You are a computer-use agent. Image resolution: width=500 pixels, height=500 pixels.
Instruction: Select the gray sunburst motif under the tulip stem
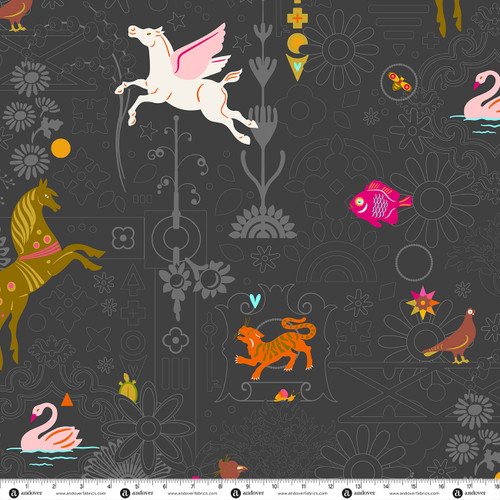pyautogui.click(x=263, y=222)
